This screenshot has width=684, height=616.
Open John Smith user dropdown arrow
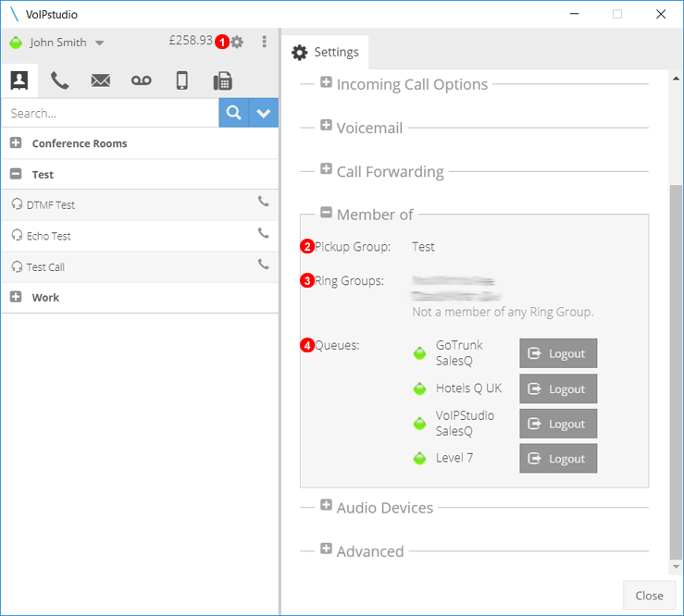[x=99, y=43]
